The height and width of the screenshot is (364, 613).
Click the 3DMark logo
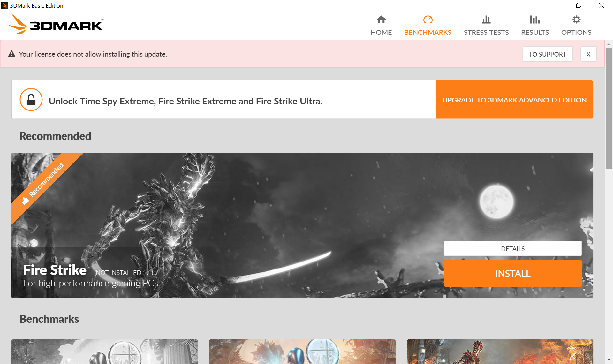pyautogui.click(x=56, y=24)
